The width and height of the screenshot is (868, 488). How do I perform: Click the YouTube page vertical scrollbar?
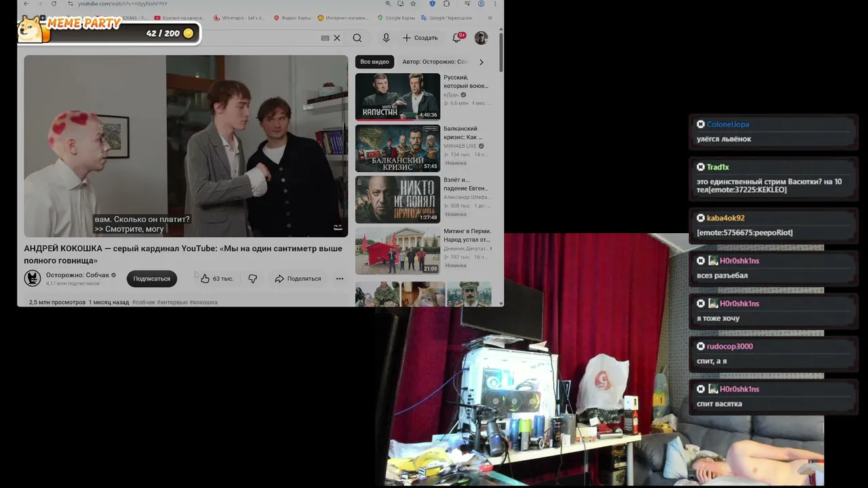[501, 51]
